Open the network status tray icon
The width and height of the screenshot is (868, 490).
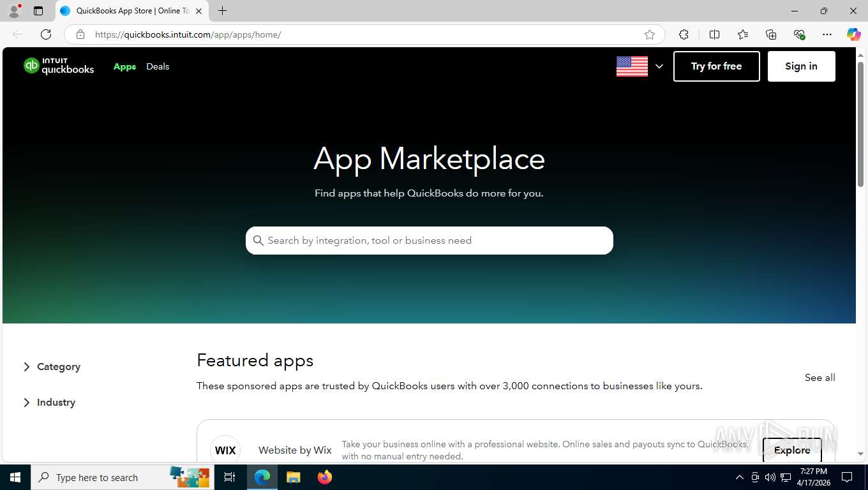[x=786, y=477]
